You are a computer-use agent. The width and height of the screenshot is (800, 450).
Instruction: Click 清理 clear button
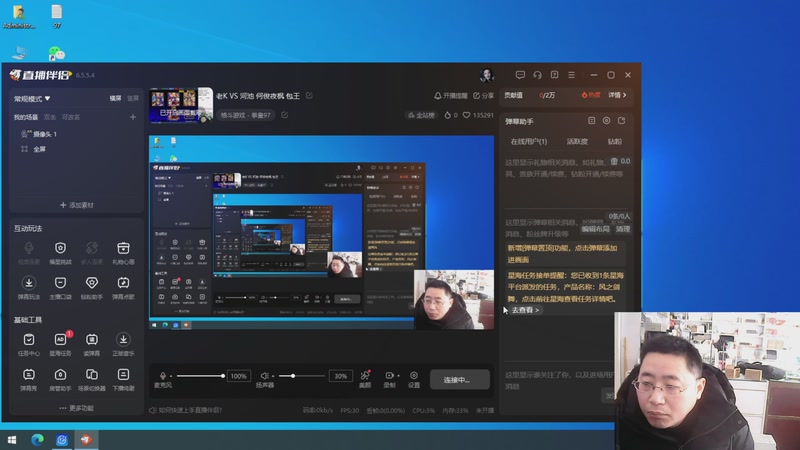pyautogui.click(x=622, y=229)
